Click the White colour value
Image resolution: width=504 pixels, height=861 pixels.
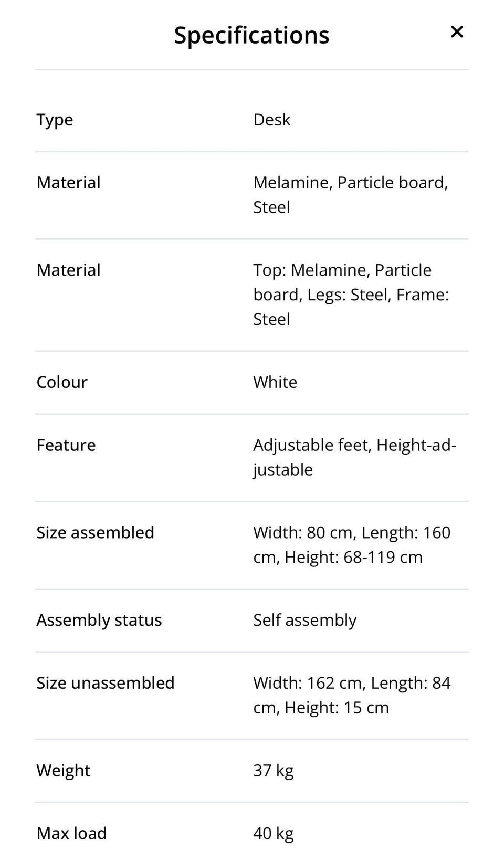[275, 382]
